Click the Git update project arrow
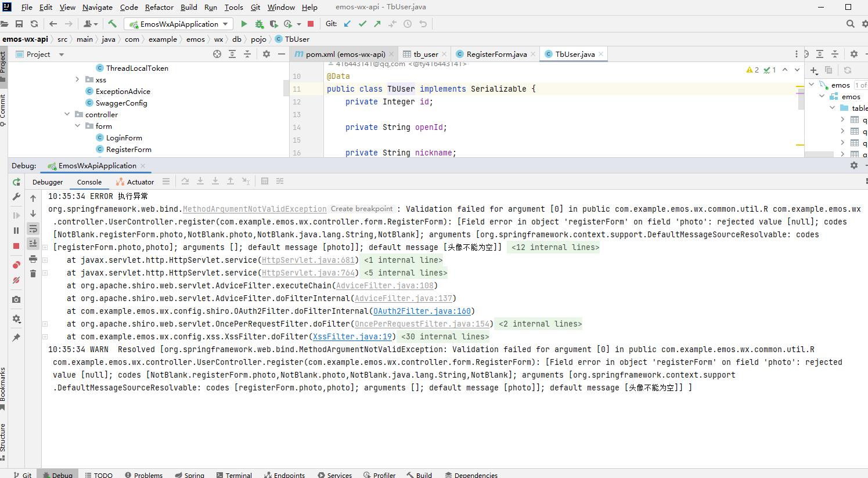 click(347, 24)
